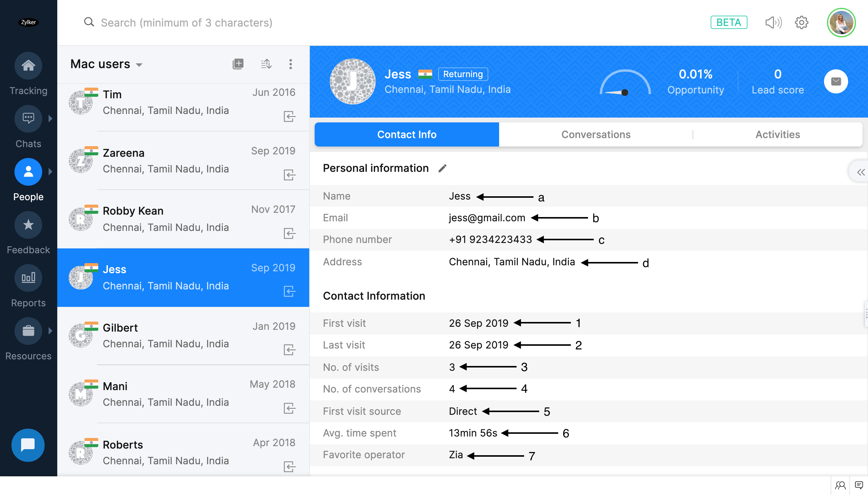Click the add-to-view plus icon
Viewport: 868px width, 495px height.
[x=238, y=64]
